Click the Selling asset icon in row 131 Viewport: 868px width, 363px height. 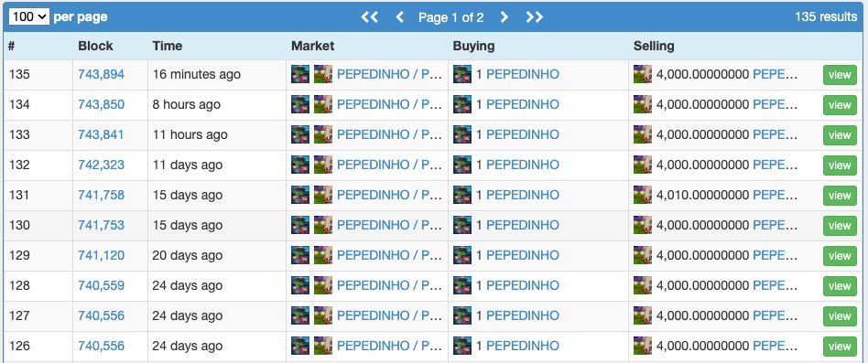[643, 195]
